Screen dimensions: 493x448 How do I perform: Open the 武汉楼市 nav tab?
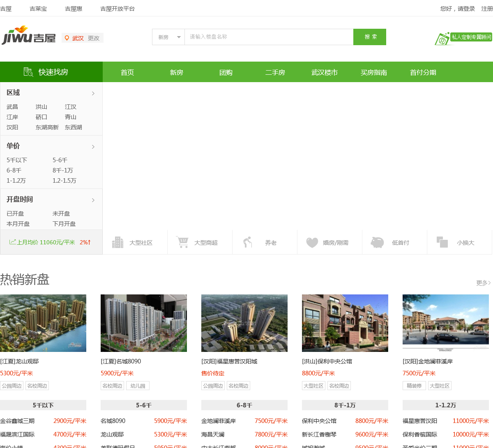(x=325, y=72)
